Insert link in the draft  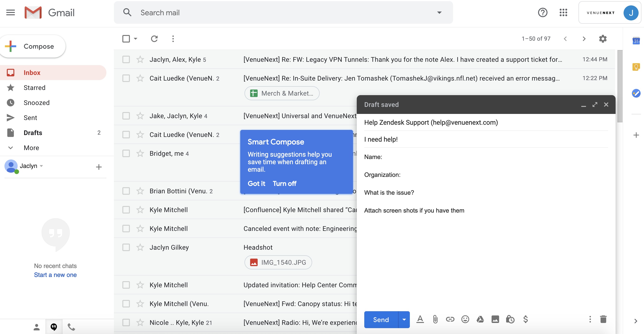450,319
